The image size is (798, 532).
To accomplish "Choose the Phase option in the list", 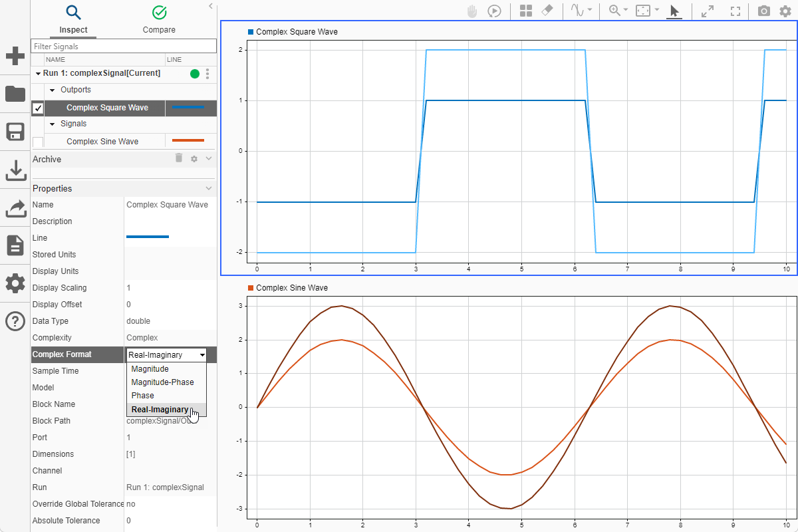I will 143,396.
